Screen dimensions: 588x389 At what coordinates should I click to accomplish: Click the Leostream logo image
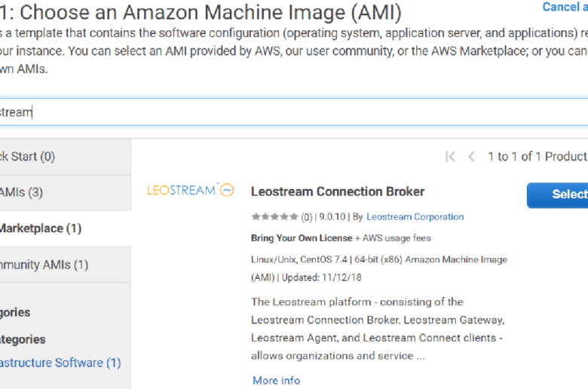pyautogui.click(x=191, y=190)
